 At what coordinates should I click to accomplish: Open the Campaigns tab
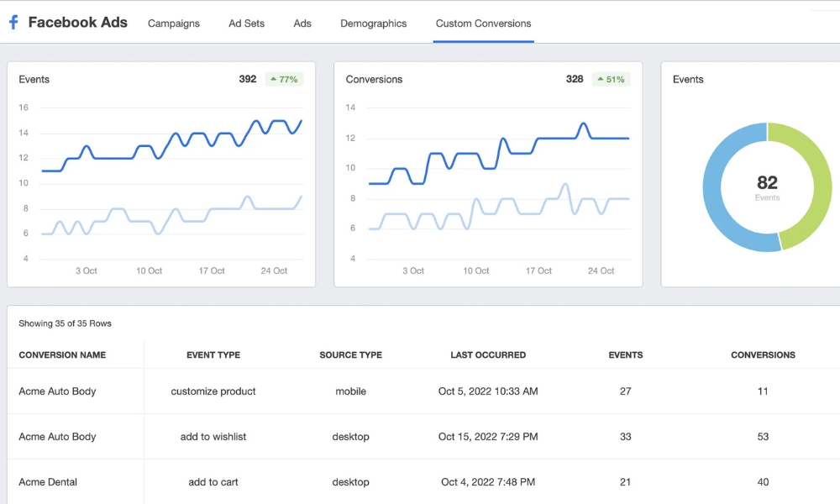tap(174, 24)
